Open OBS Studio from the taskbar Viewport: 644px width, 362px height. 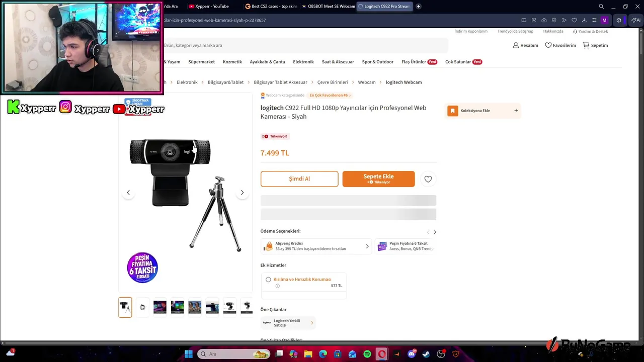coord(441,354)
